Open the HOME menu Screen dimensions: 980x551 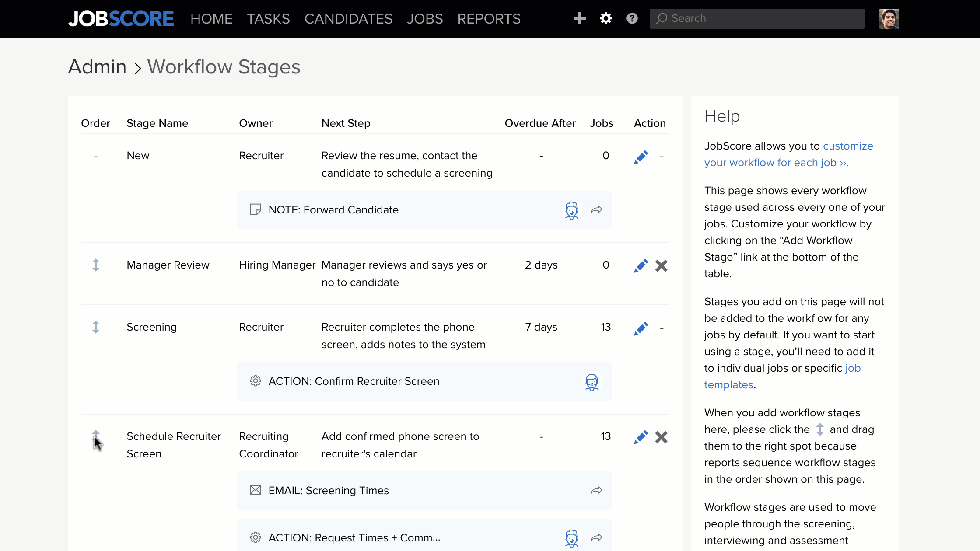[211, 19]
